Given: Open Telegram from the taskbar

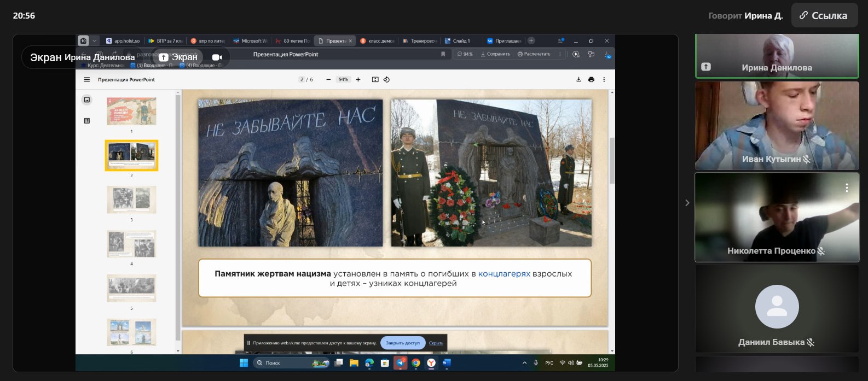Looking at the screenshot, I should (x=401, y=363).
